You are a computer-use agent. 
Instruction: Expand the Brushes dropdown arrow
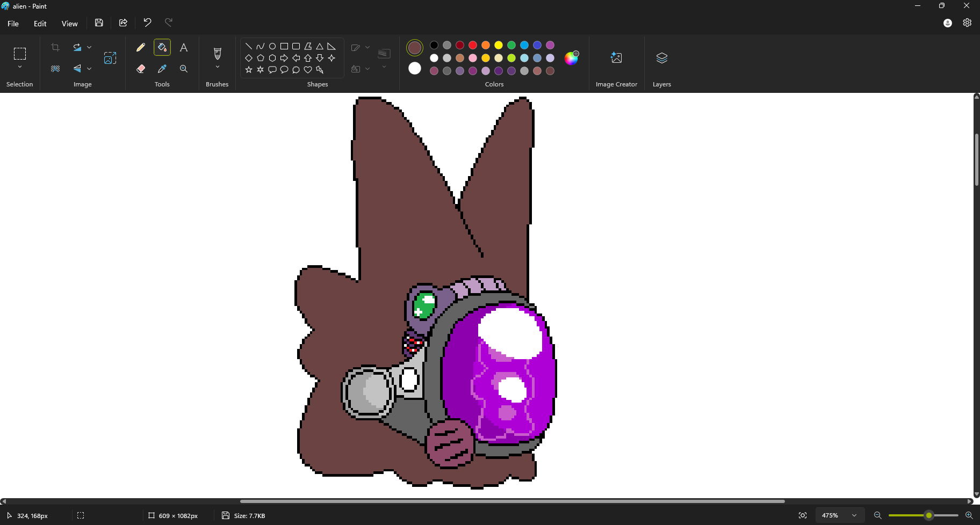click(x=218, y=67)
